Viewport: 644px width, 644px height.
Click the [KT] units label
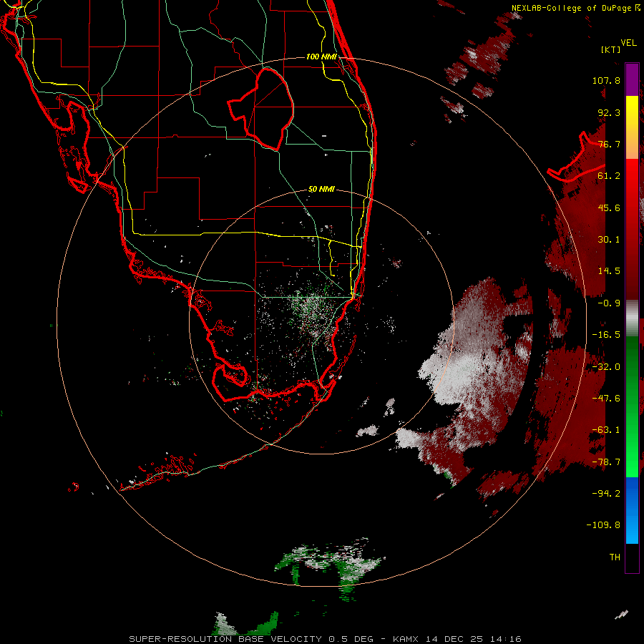coord(611,49)
